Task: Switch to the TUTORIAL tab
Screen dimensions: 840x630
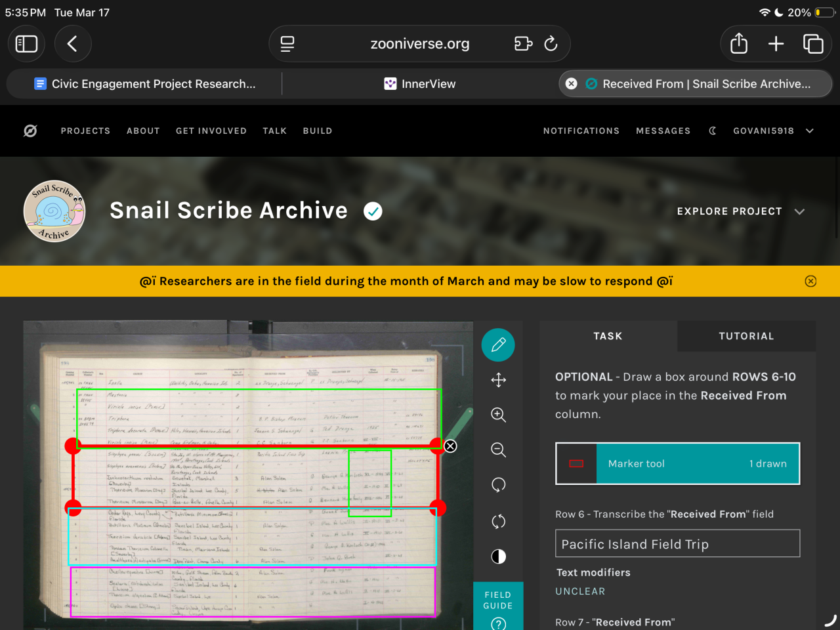Action: coord(746,336)
